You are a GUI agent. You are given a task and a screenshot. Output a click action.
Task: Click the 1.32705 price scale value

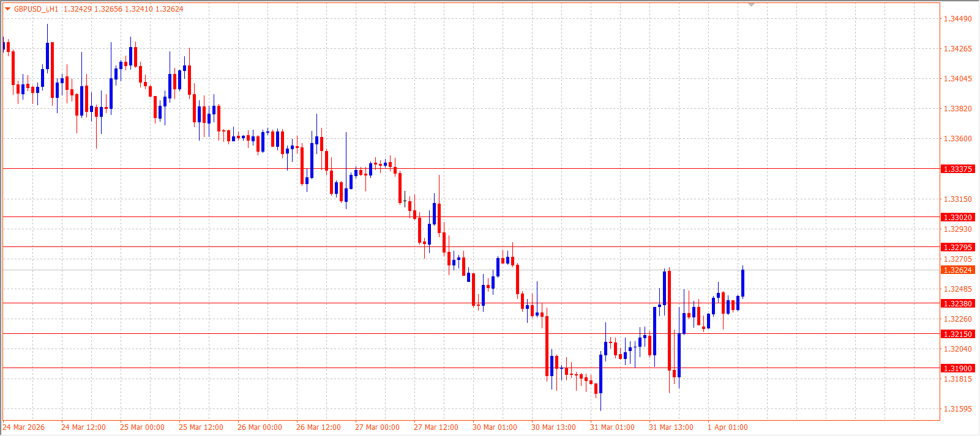(x=957, y=259)
